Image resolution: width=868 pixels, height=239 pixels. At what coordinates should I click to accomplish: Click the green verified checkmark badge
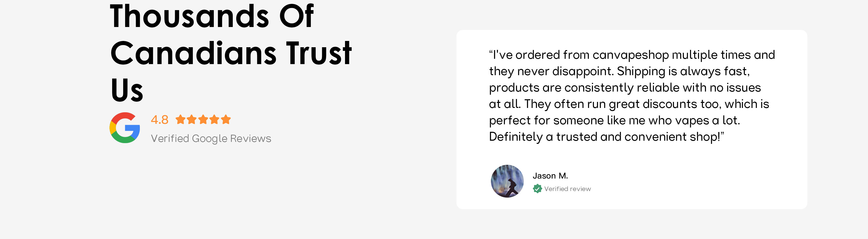537,189
